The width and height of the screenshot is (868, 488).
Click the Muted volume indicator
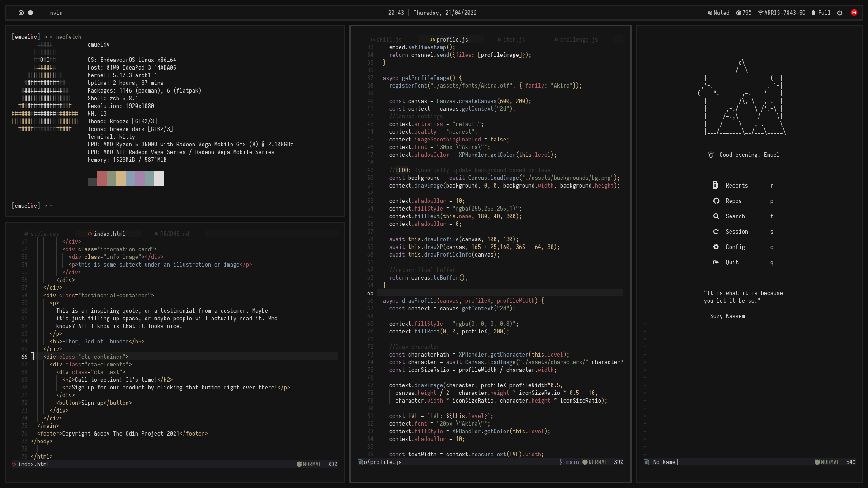point(718,13)
